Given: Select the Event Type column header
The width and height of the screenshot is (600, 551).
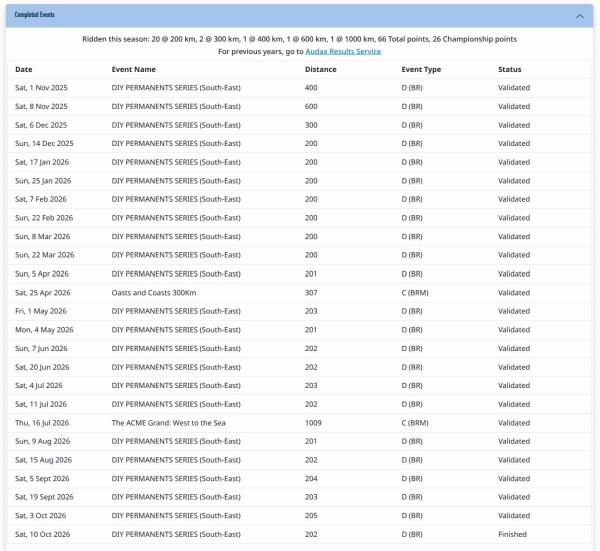Looking at the screenshot, I should coord(421,69).
